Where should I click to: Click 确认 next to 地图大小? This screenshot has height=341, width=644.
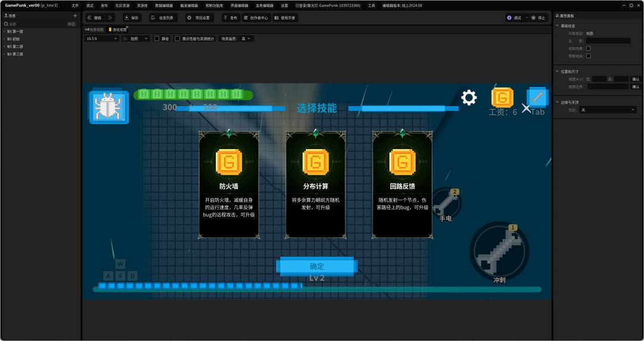tap(636, 79)
